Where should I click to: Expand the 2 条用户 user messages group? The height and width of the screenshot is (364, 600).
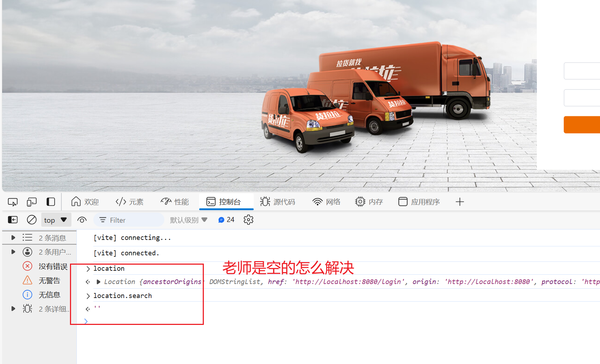pyautogui.click(x=13, y=252)
